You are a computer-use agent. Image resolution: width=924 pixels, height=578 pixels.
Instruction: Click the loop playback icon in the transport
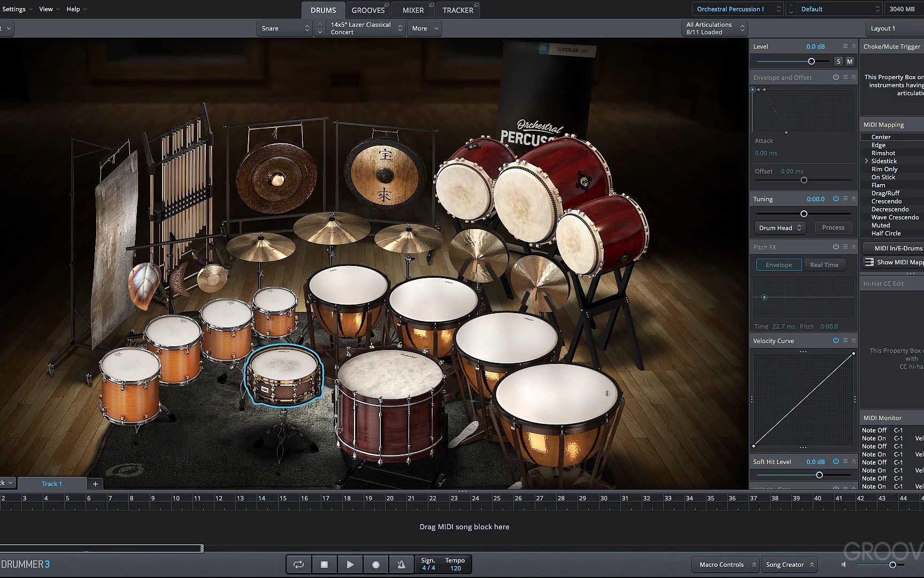(x=299, y=564)
